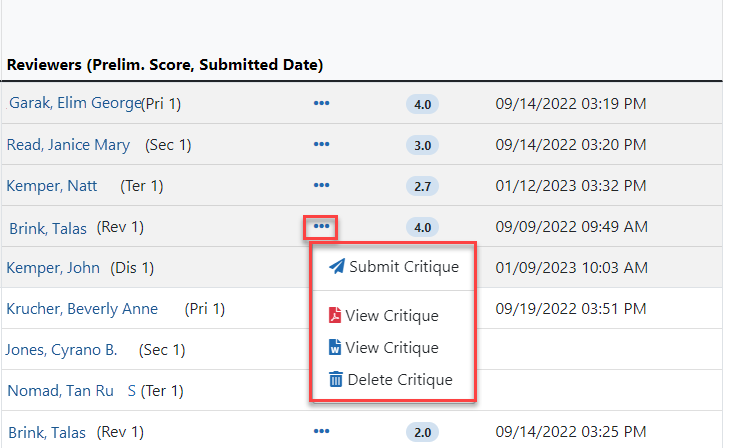Open reviewer link Jones, Cyrano B.
This screenshot has width=748, height=448.
click(62, 350)
